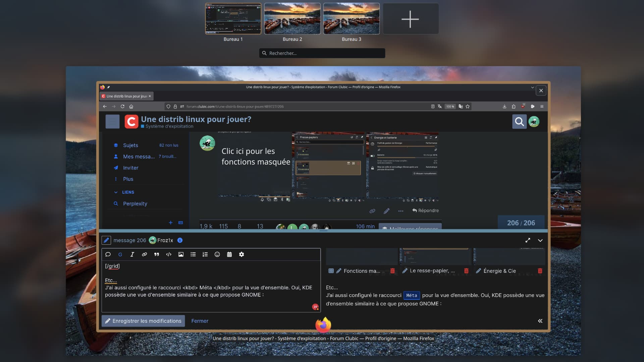The height and width of the screenshot is (362, 644).
Task: Hide the preview pane with double chevron
Action: [540, 321]
